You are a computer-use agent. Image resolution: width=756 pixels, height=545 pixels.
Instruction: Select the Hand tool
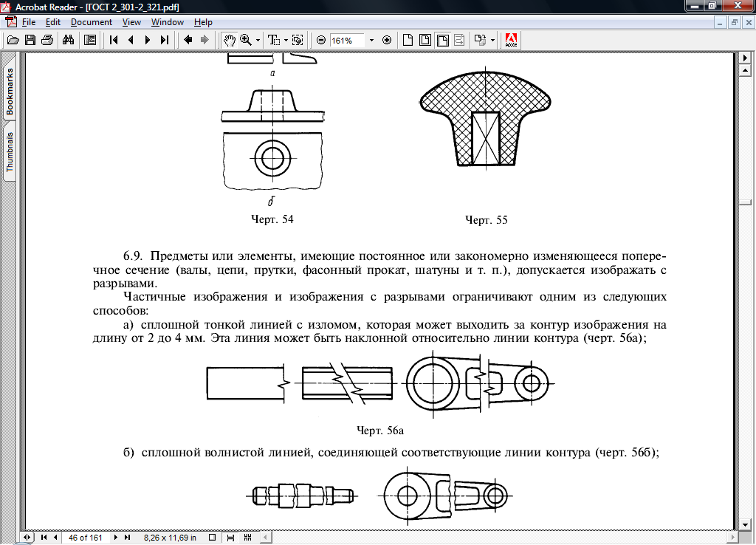(x=229, y=40)
